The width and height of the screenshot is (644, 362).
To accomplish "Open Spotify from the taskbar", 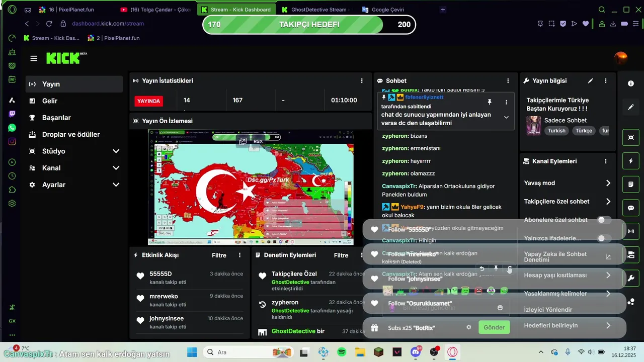I will (x=341, y=352).
